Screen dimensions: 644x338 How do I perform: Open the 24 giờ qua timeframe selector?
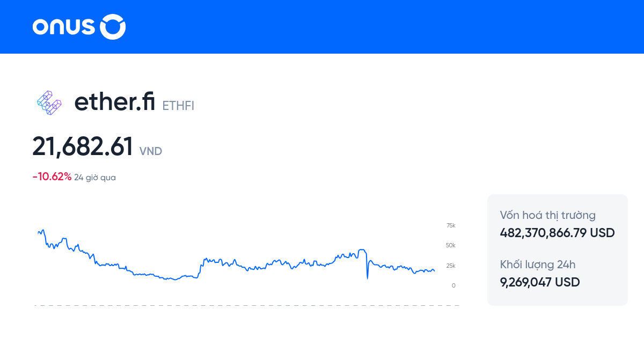(95, 177)
